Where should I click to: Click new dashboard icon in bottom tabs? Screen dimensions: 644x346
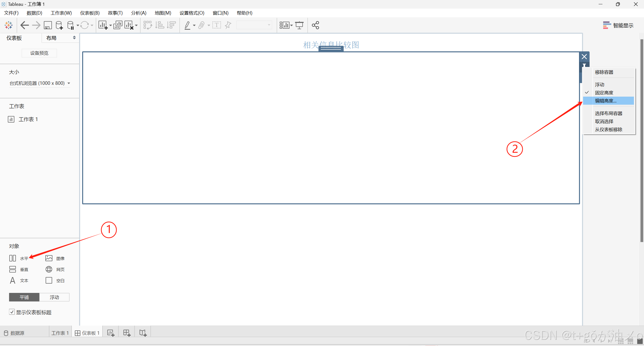[127, 333]
